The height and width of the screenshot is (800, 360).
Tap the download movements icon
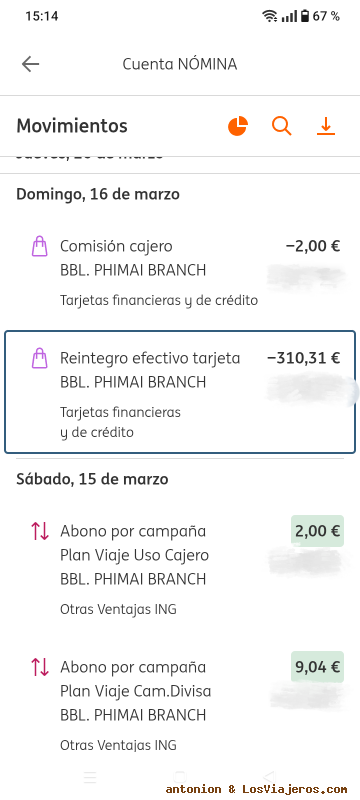click(326, 126)
